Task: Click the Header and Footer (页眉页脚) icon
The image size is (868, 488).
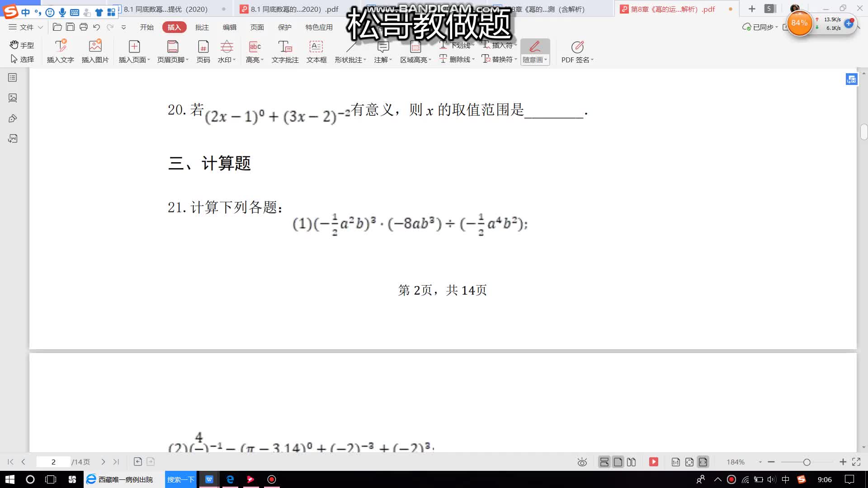Action: [x=173, y=47]
